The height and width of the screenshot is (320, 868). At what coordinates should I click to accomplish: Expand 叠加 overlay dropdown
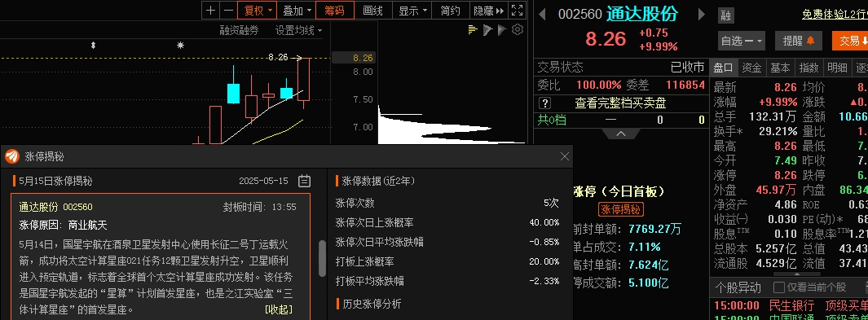(296, 10)
